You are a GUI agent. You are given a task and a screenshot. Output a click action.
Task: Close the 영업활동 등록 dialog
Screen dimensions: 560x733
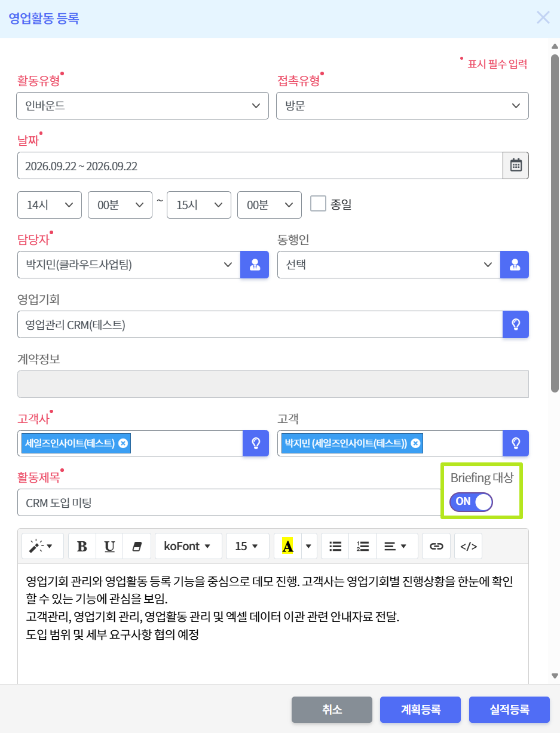(543, 17)
